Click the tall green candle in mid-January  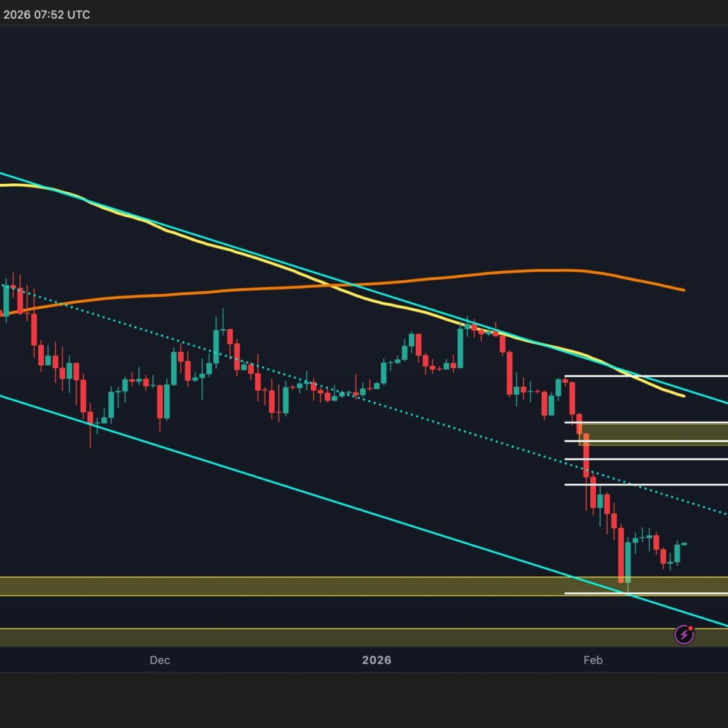[x=460, y=348]
